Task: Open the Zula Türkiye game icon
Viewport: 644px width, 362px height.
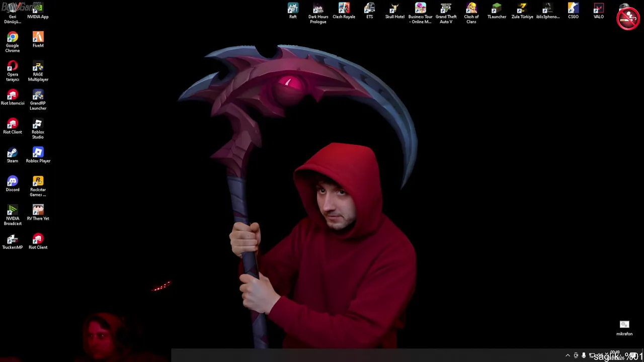Action: coord(522,11)
